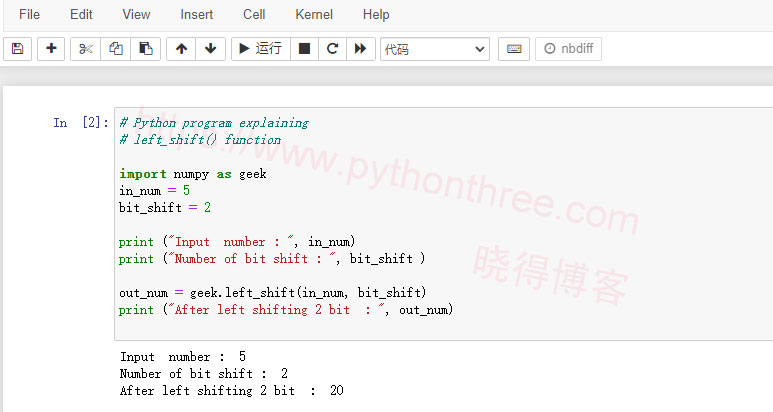Screen dimensions: 773x412
Task: Restart and run all with fast-forward icon
Action: tap(360, 49)
